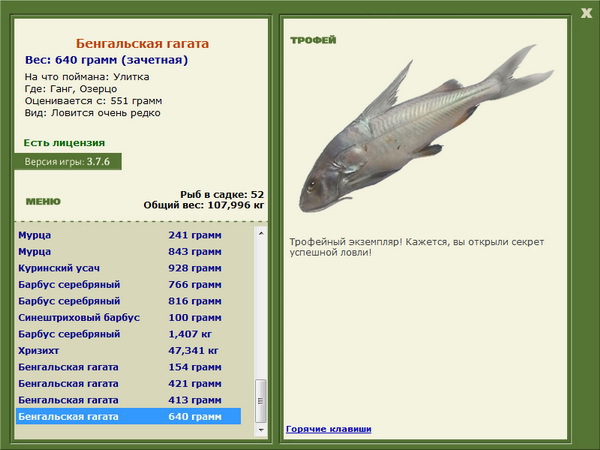Click the ТРОФЕЙ heading
The height and width of the screenshot is (450, 600).
coord(313,40)
